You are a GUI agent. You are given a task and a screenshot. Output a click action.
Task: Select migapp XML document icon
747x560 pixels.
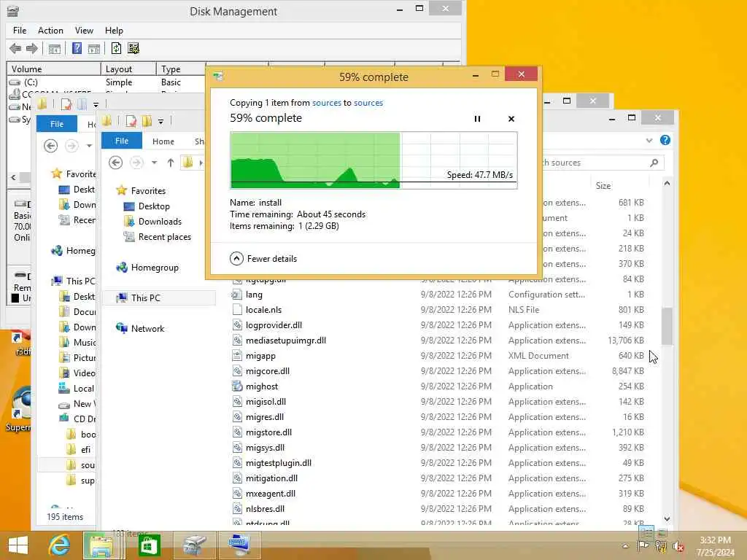pyautogui.click(x=237, y=356)
